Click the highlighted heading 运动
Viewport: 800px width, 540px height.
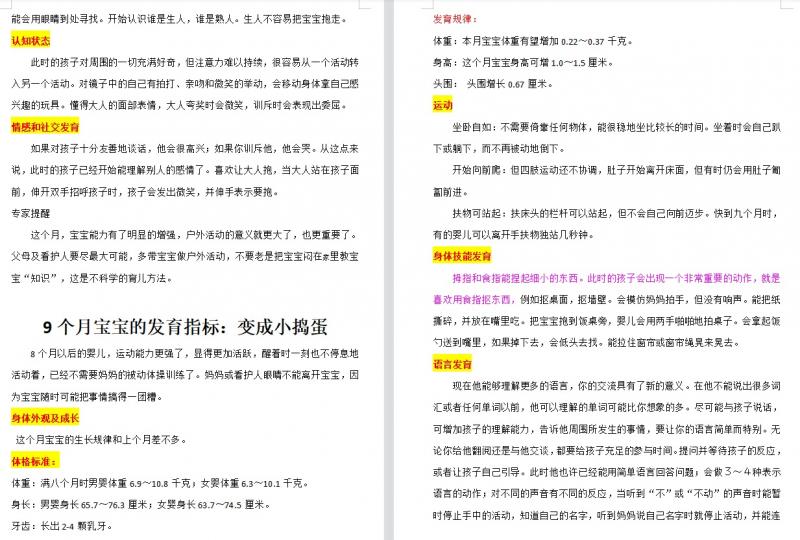pos(442,105)
